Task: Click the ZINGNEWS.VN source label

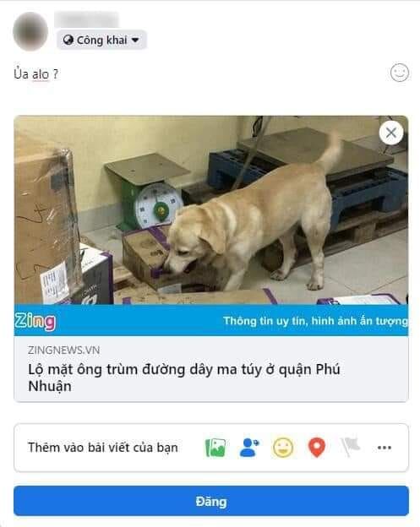Action: coord(63,350)
